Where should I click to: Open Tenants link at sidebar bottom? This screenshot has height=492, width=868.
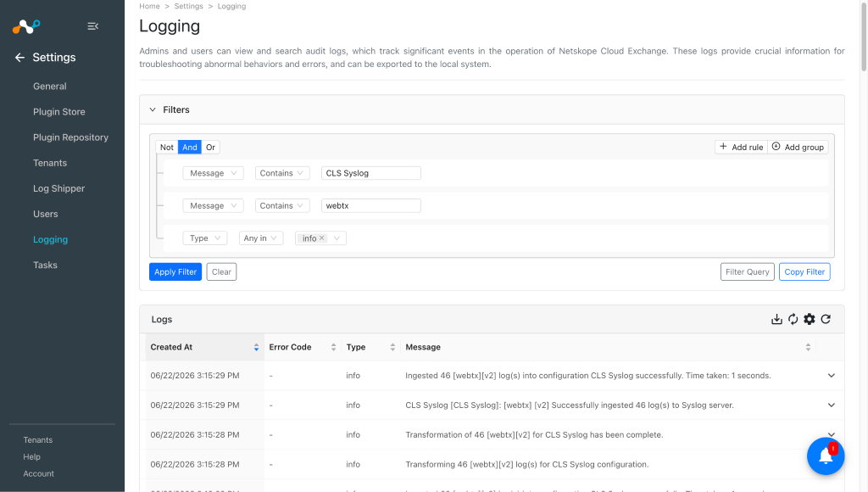(x=37, y=440)
